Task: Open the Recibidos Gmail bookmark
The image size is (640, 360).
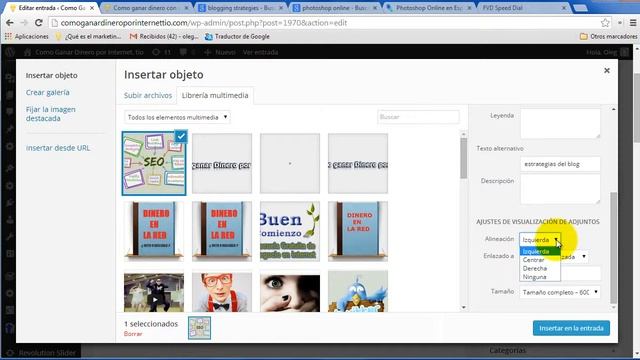Action: (164, 36)
